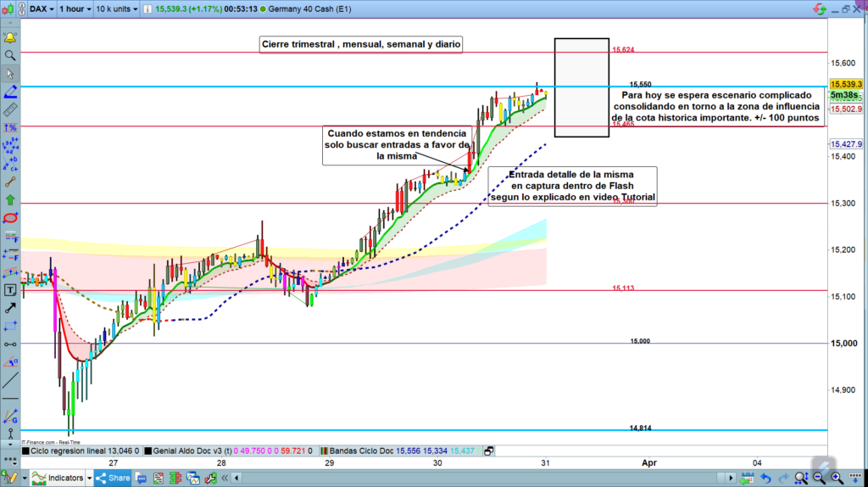Toggle Genial Aldo Doc v3 indicator box
This screenshot has height=487, width=868.
(148, 451)
